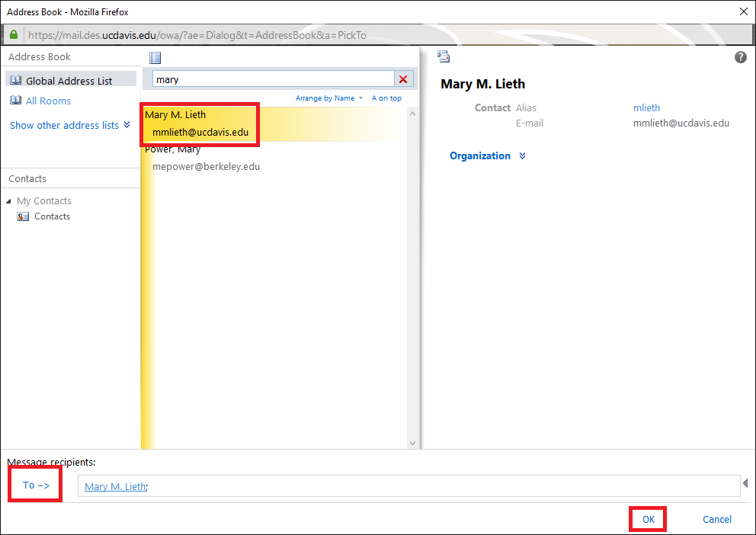Click the address book view icon above search
Screen dimensions: 756x535
155,58
